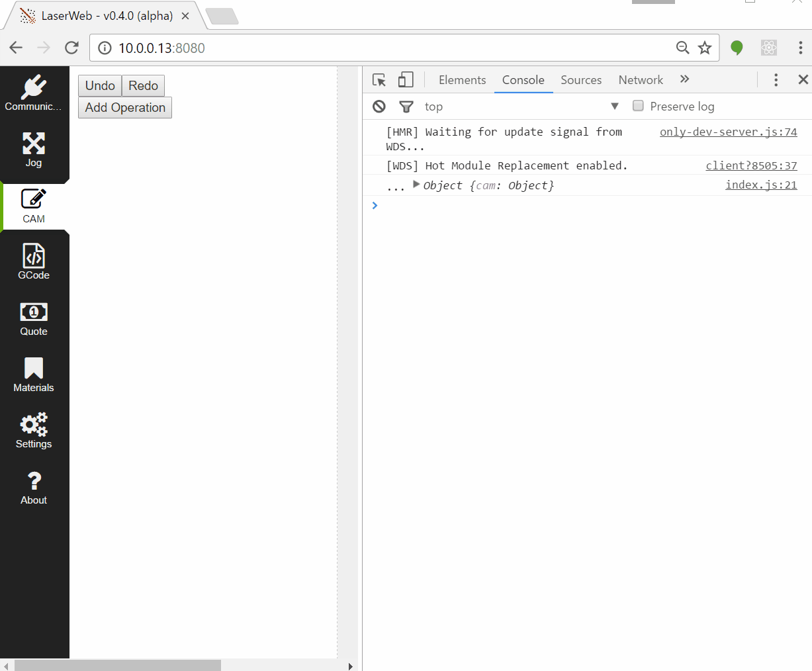Click the horizontal scrollbar left arrow

click(6, 666)
